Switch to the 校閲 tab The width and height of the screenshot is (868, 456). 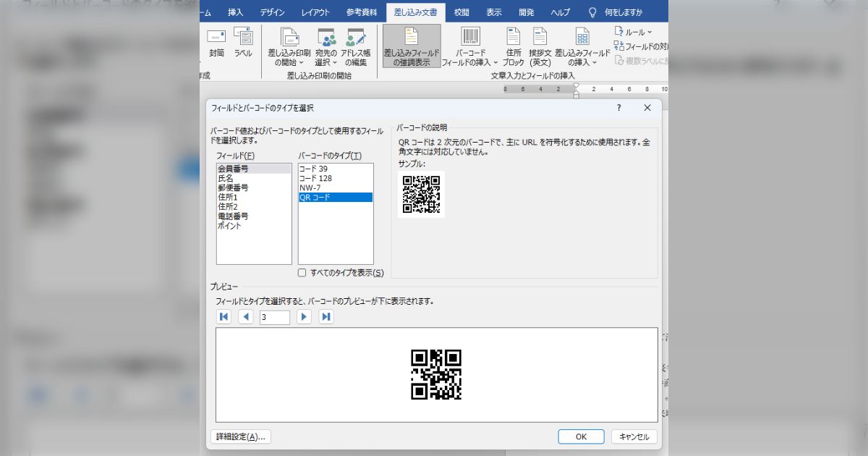(x=461, y=12)
